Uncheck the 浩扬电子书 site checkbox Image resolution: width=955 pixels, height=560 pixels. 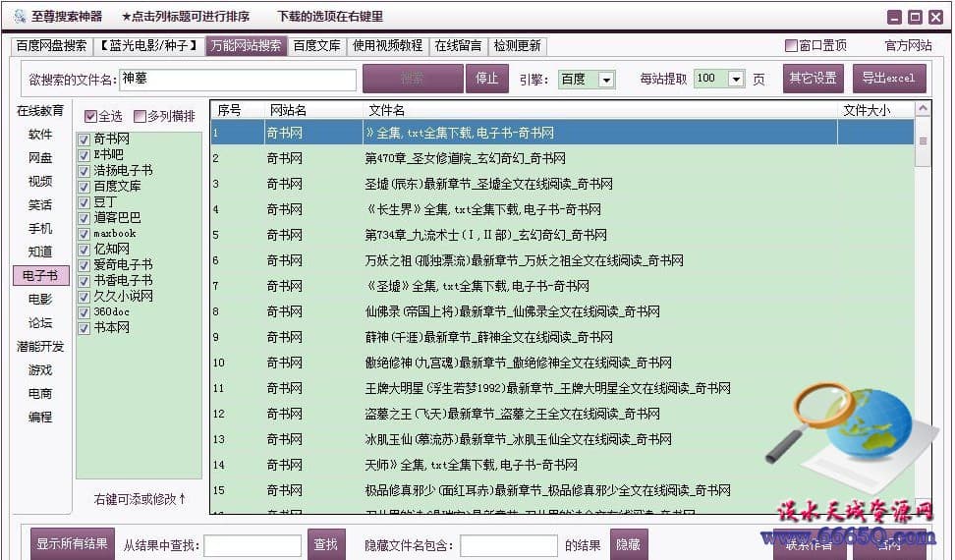click(x=84, y=171)
